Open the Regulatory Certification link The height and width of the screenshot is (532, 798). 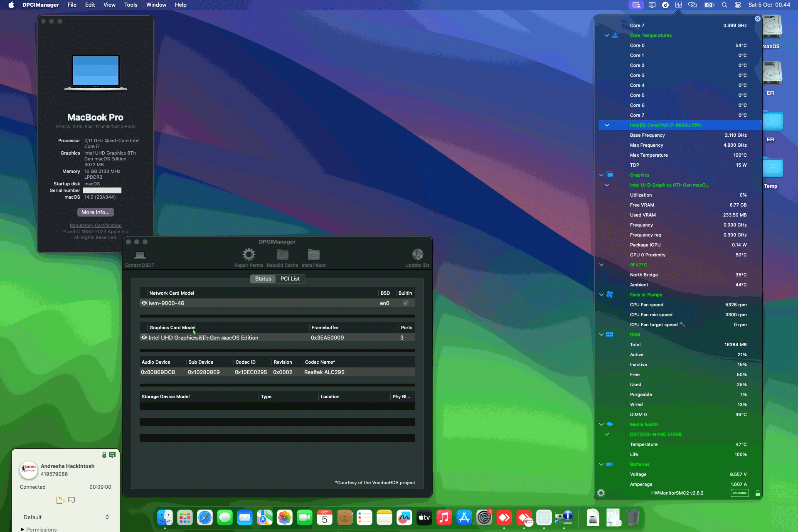[x=96, y=225]
